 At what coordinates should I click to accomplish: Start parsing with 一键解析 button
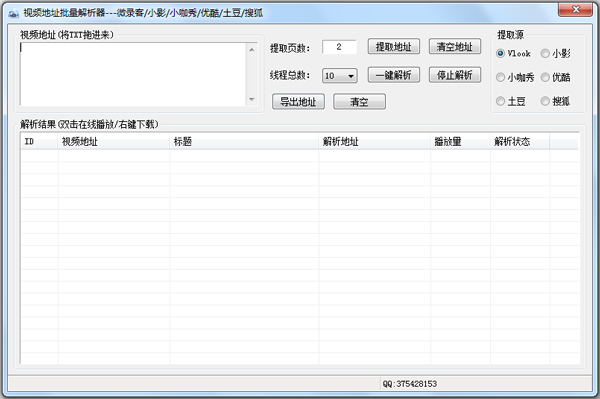click(x=394, y=75)
